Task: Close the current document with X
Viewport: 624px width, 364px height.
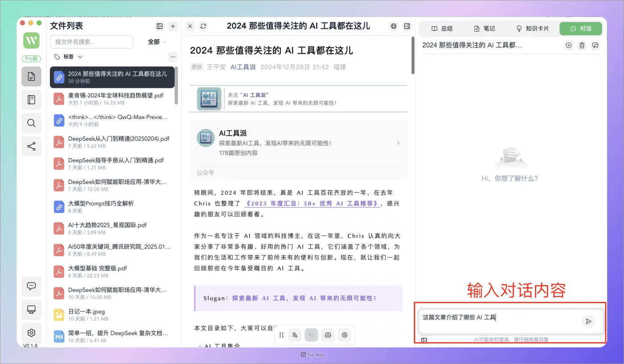Action: [x=190, y=26]
